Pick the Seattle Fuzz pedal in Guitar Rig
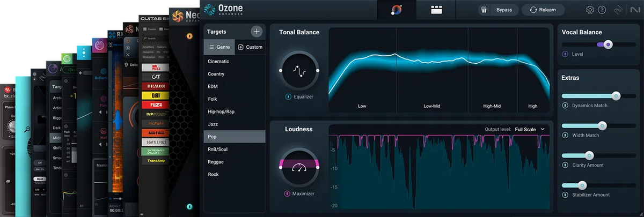 click(155, 142)
